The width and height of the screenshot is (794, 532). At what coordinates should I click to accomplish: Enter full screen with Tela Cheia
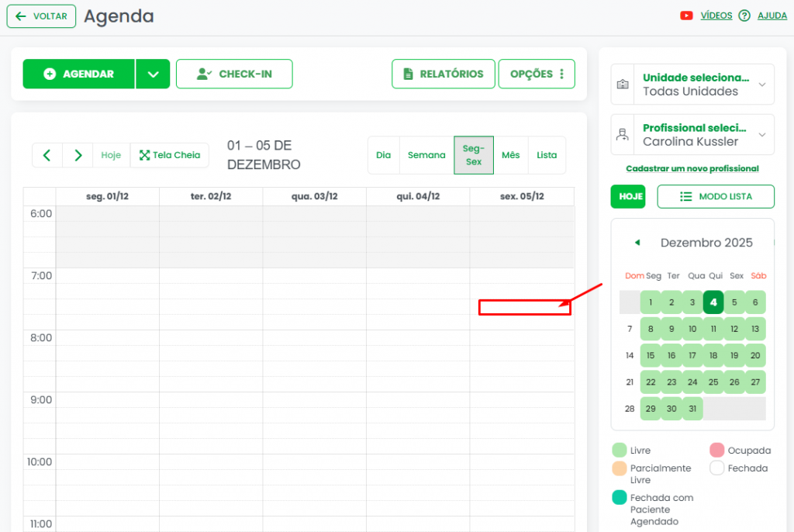pos(169,155)
